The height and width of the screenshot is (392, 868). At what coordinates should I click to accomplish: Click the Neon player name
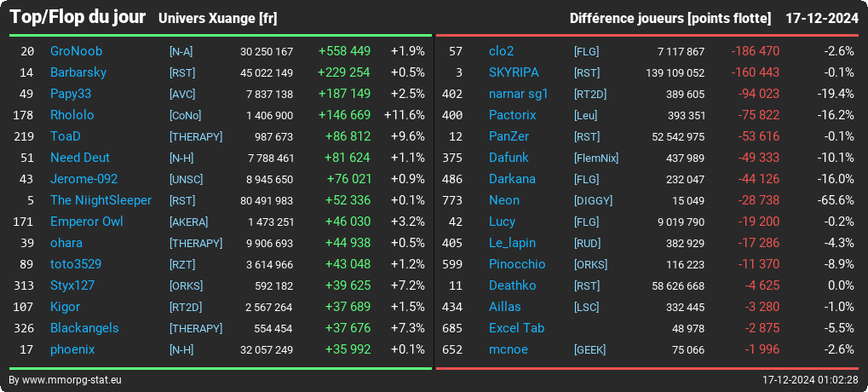(x=503, y=200)
